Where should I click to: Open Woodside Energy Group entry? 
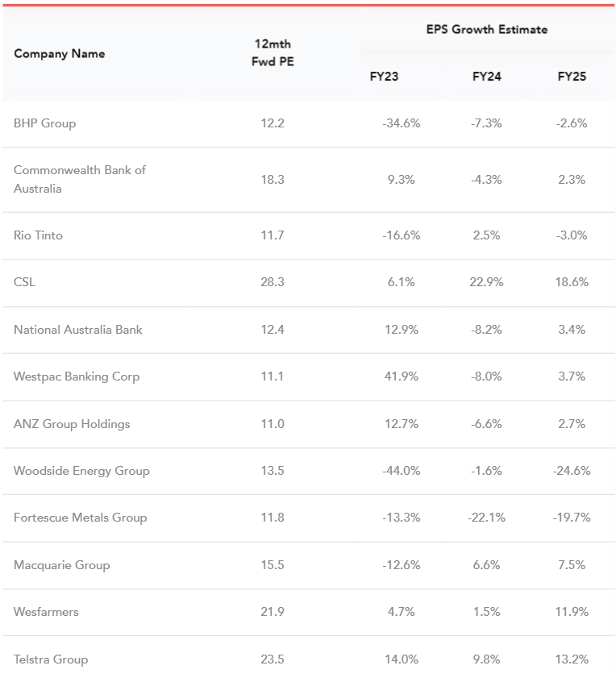(81, 471)
